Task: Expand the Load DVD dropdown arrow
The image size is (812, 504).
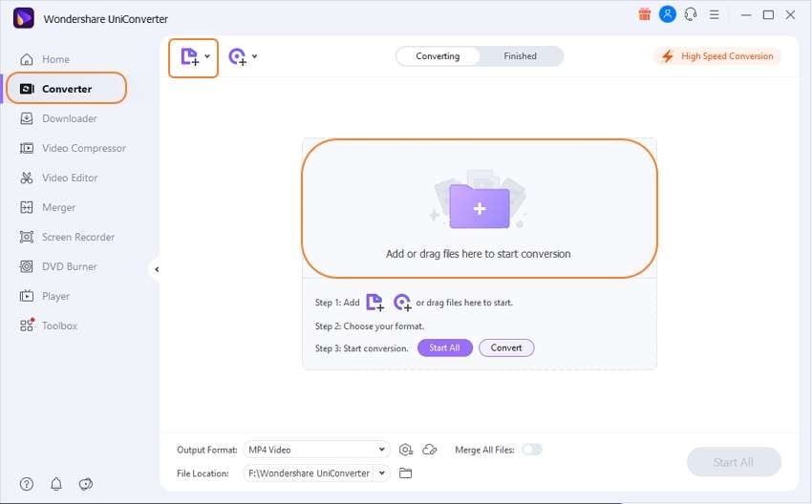Action: coord(255,56)
